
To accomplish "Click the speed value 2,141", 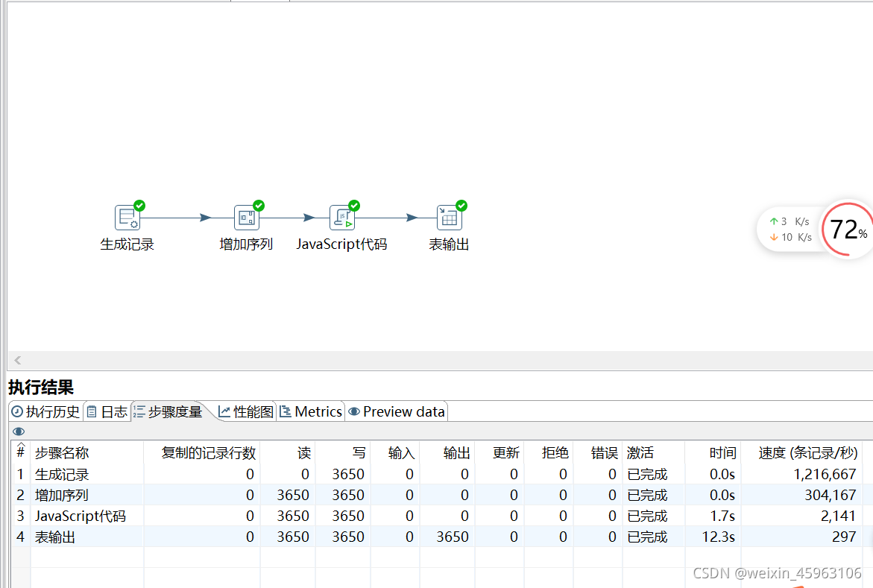I will 838,516.
